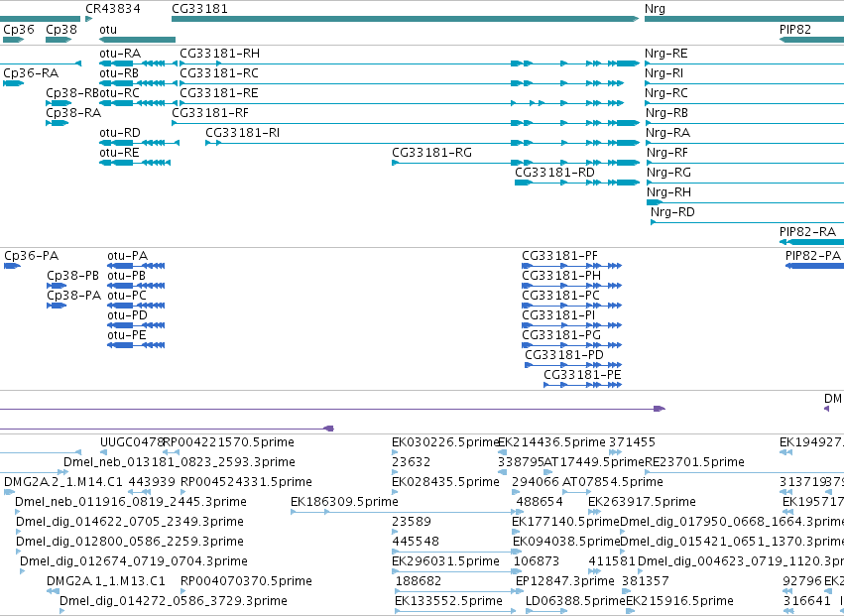Select the Cp36 gene glyph
844x616 pixels.
(x=14, y=40)
